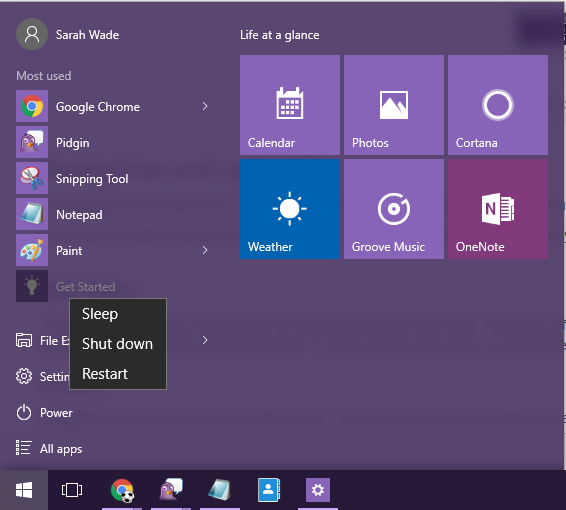Viewport: 566px width, 510px height.
Task: Open File Explorer from Start menu
Action: 43,340
